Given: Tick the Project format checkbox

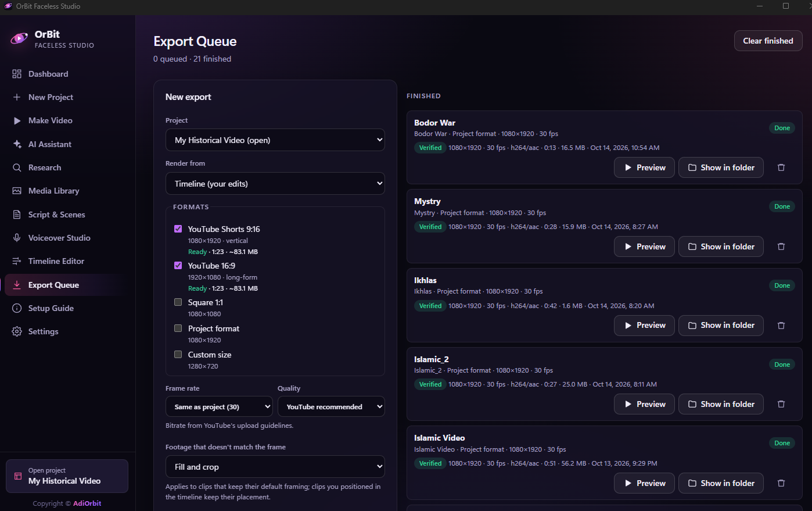Looking at the screenshot, I should [178, 328].
